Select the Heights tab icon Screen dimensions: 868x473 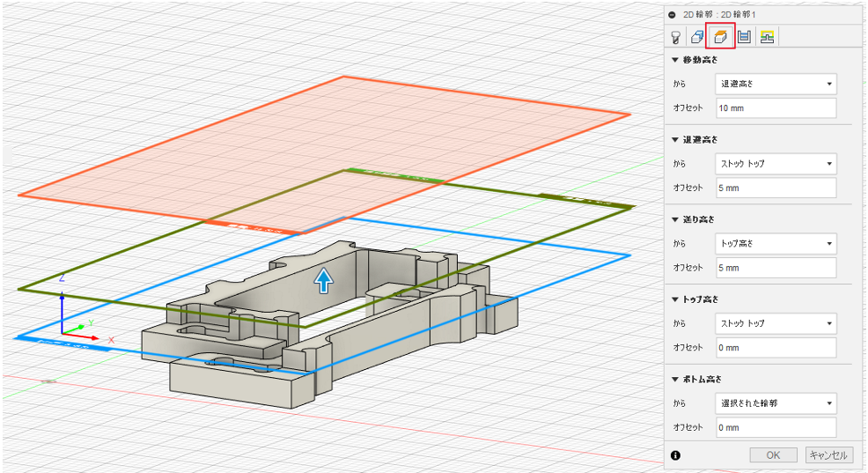(x=720, y=37)
